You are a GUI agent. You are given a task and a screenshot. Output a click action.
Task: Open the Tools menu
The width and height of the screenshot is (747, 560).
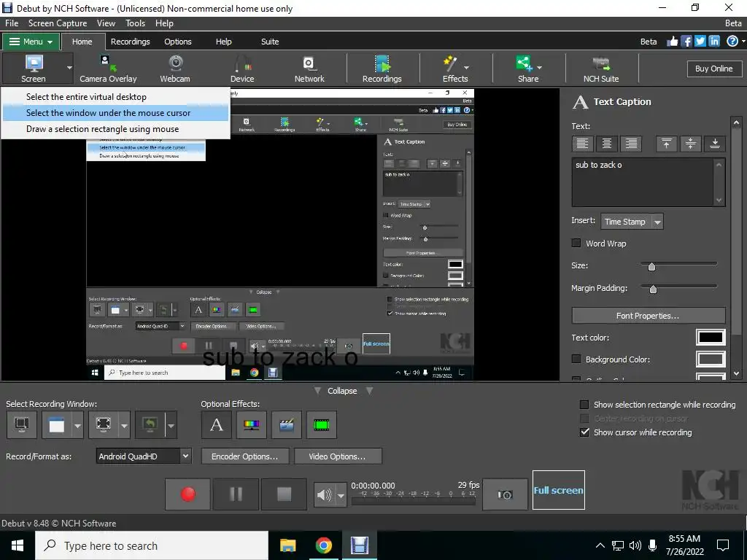[135, 23]
